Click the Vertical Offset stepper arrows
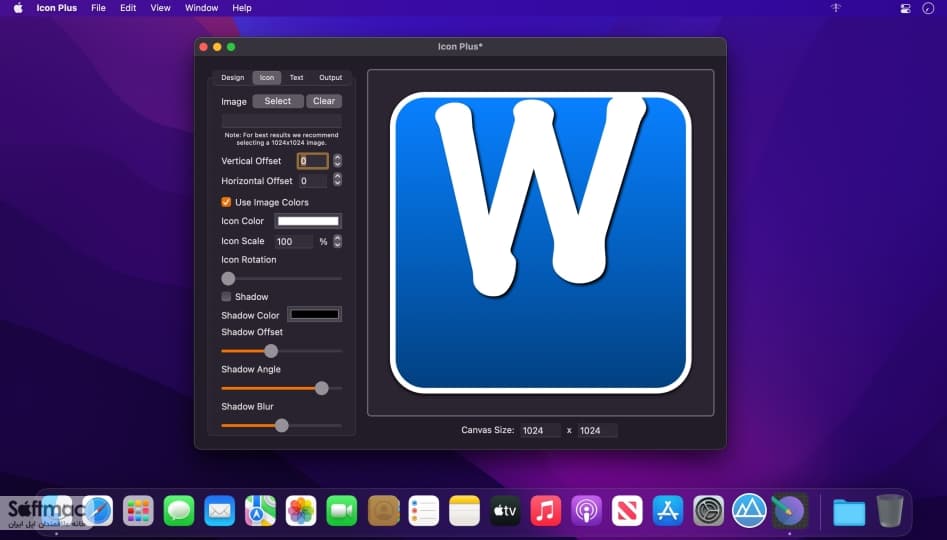 tap(337, 161)
